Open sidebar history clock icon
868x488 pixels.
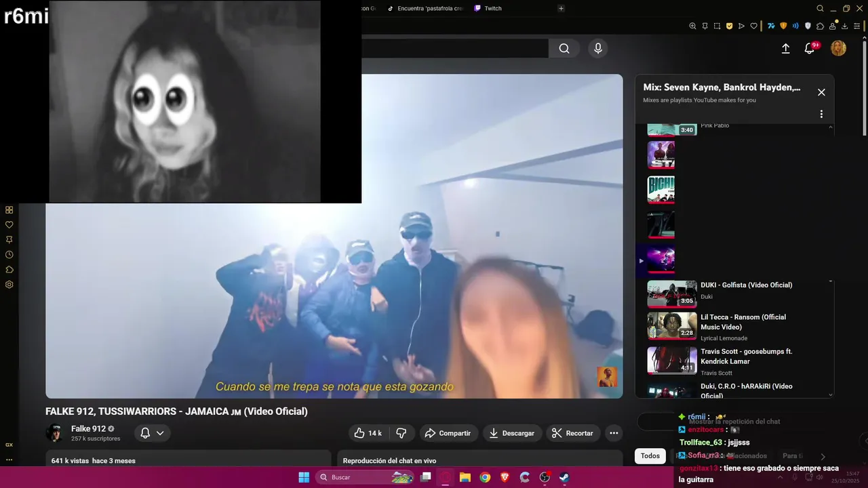(x=9, y=255)
